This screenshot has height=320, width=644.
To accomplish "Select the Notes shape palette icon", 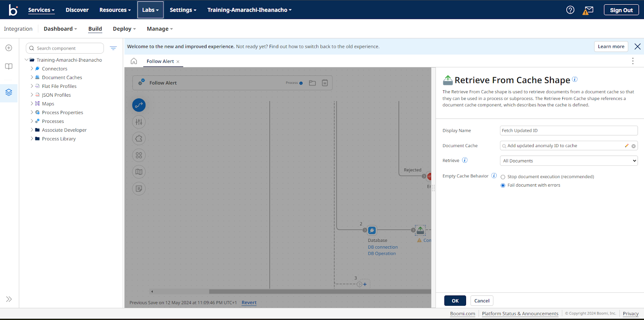I will [x=139, y=189].
